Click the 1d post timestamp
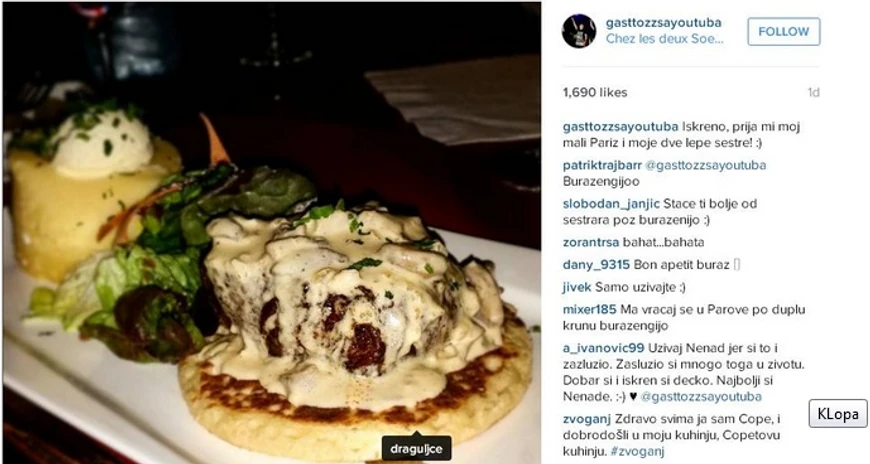870x464 pixels. point(813,93)
